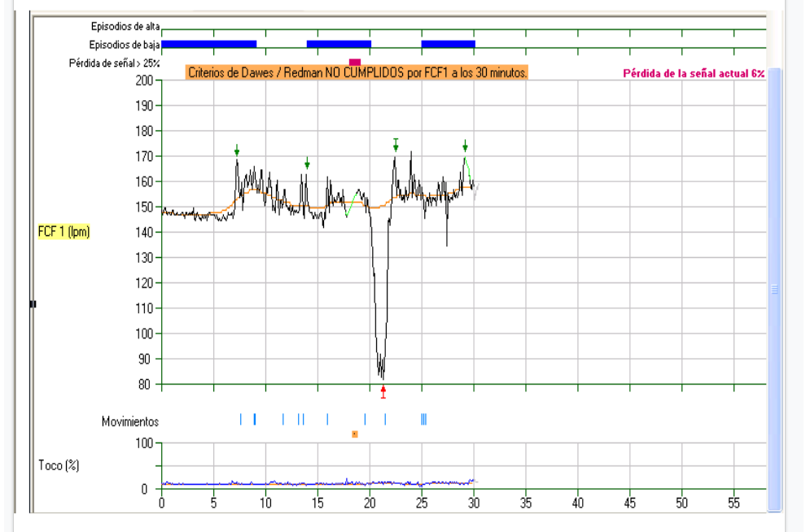Image resolution: width=806 pixels, height=532 pixels.
Task: Select the first blue low episode bar
Action: tap(209, 45)
